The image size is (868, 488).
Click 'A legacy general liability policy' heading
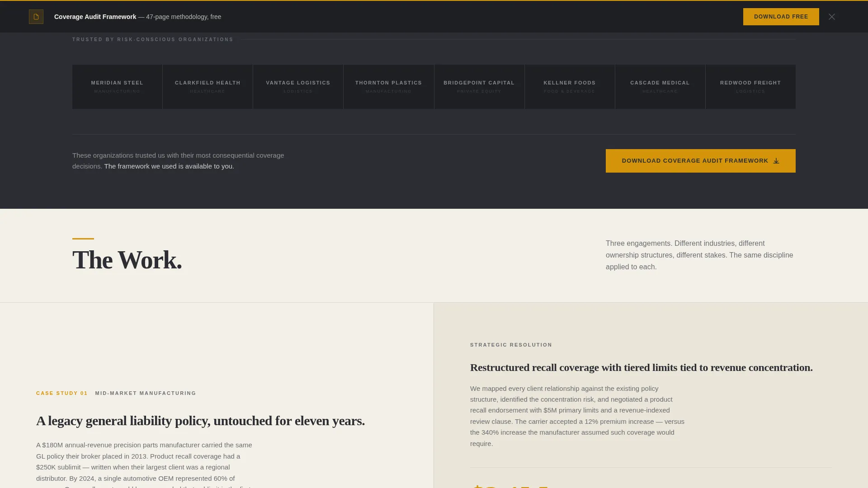click(x=200, y=421)
